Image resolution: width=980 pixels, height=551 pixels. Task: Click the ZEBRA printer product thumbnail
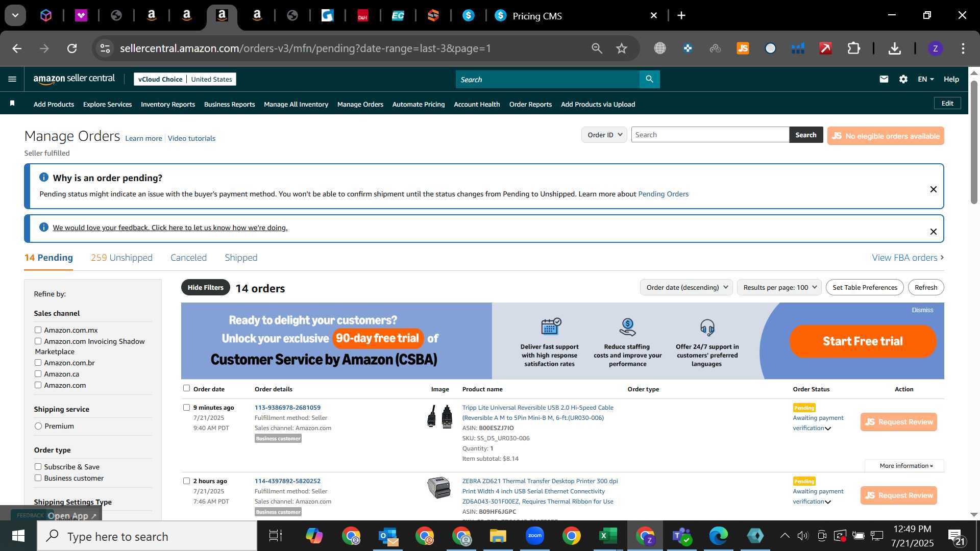(x=439, y=487)
